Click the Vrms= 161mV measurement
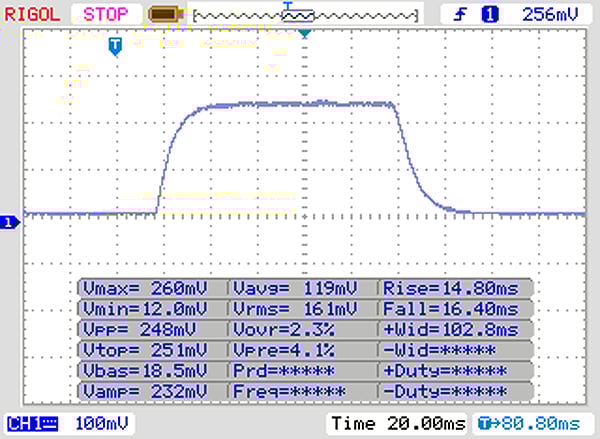The image size is (600, 439). pos(295,308)
